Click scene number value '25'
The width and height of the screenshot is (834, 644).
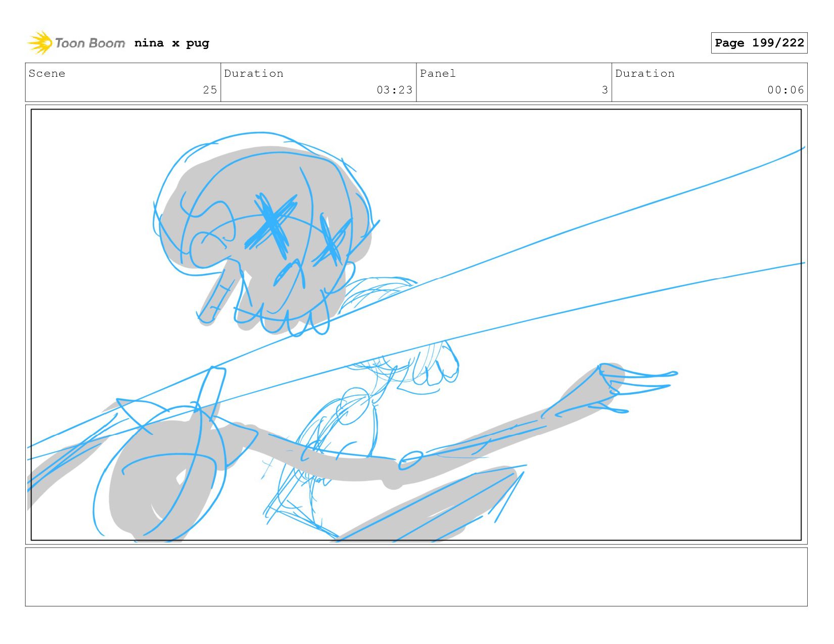(x=210, y=90)
